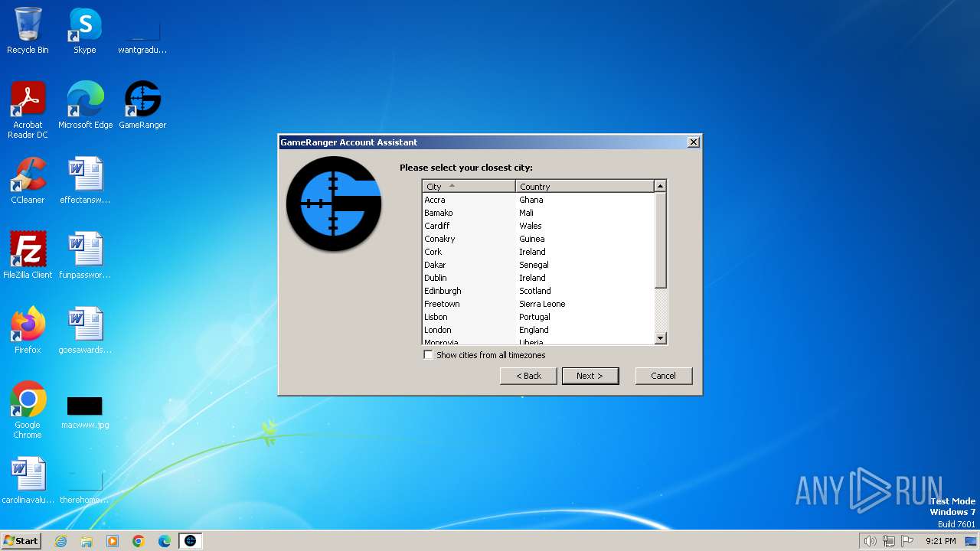980x551 pixels.
Task: Click the Guinea country cell
Action: (x=531, y=239)
